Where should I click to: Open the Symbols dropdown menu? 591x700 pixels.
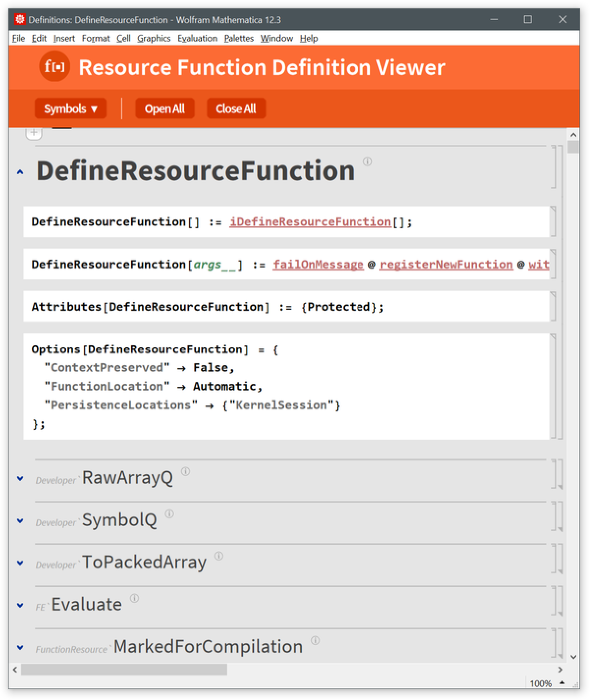(70, 108)
